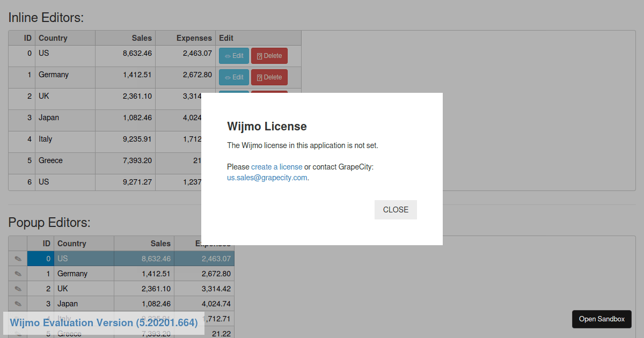Select row header 0 in popup grid
Viewport: 644px width, 338px height.
point(18,259)
